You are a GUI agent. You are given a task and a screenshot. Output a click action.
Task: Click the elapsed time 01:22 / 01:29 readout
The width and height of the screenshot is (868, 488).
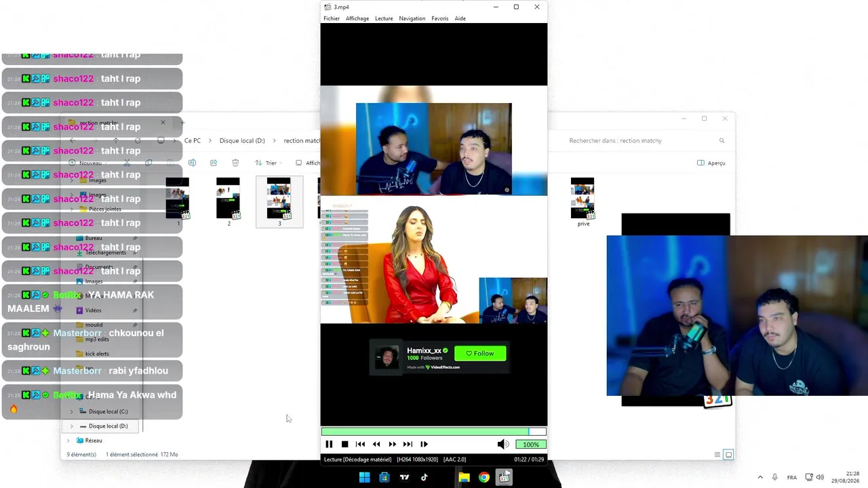pyautogui.click(x=529, y=460)
